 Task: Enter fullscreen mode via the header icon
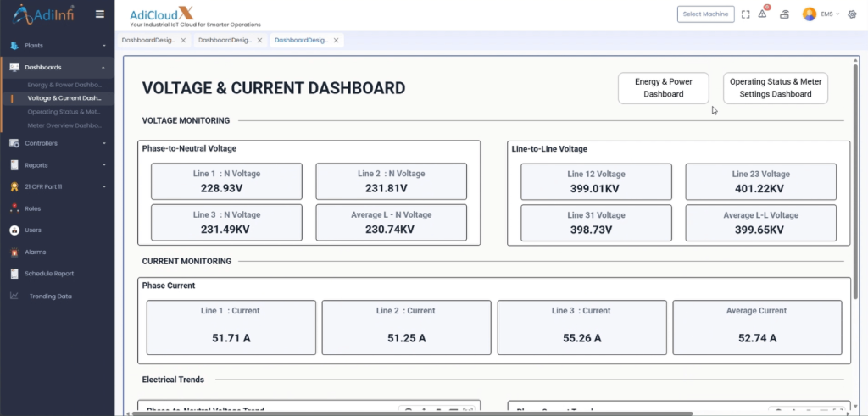point(746,14)
